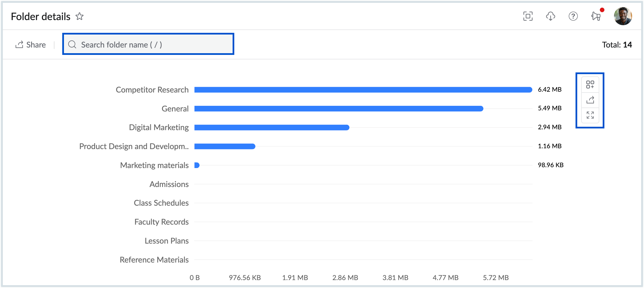Expand the chart with the fullscreen icon
The width and height of the screenshot is (644, 288).
[x=590, y=115]
